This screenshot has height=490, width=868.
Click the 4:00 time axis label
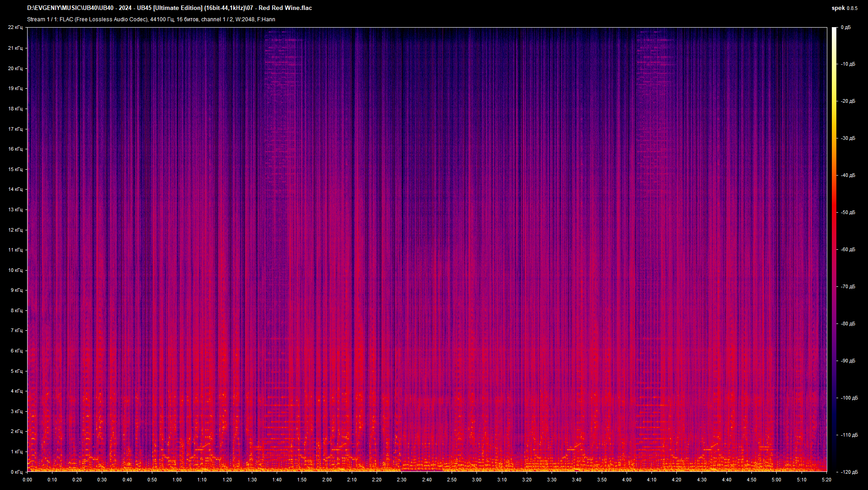(627, 480)
